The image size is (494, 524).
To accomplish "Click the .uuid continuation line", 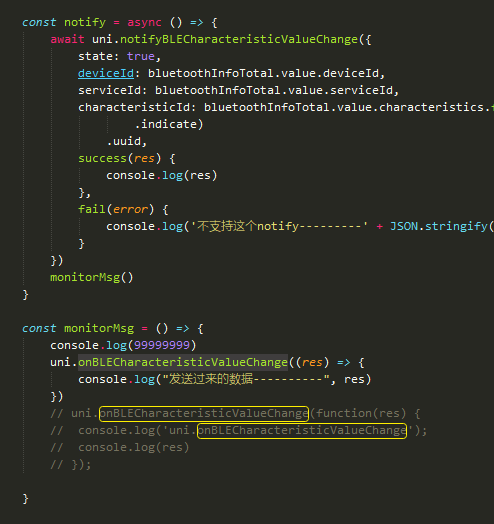I will pyautogui.click(x=126, y=142).
